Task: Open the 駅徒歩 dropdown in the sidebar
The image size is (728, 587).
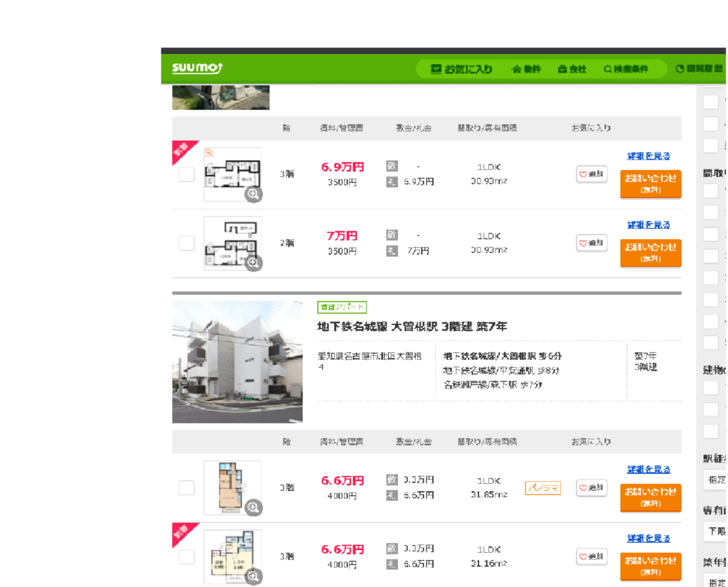Action: coord(715,480)
